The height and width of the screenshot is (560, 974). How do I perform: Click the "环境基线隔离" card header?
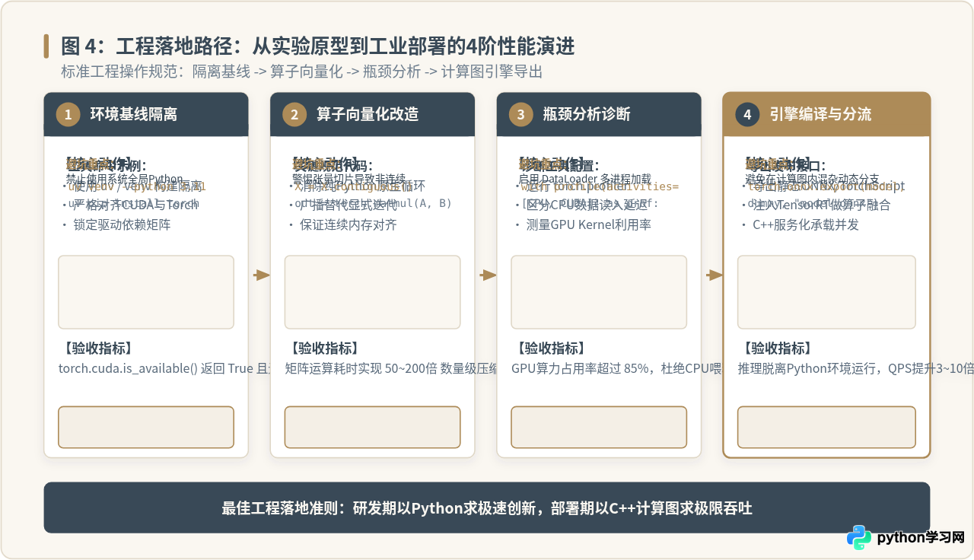pos(146,114)
